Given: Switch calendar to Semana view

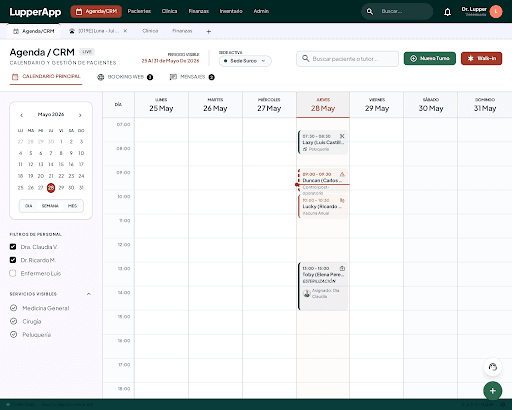Looking at the screenshot, I should click(x=50, y=206).
